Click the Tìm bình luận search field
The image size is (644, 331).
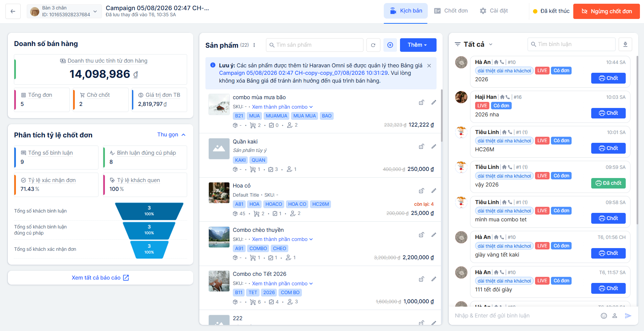click(571, 44)
